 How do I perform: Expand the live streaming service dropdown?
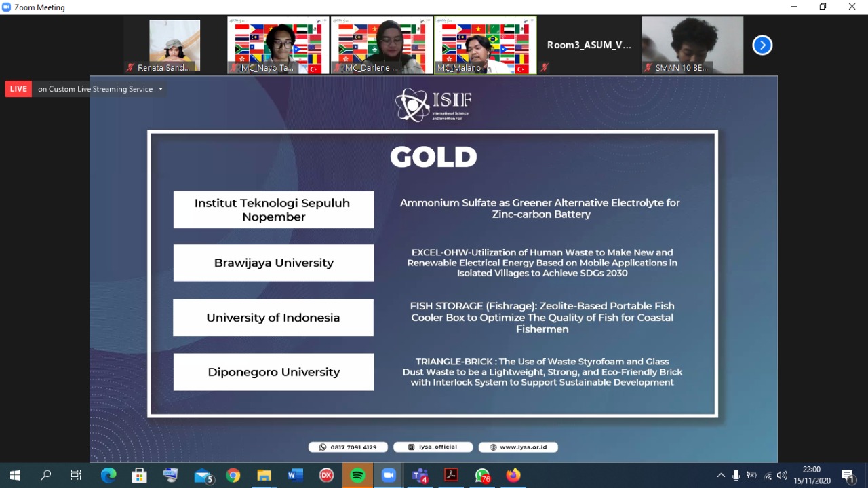161,89
